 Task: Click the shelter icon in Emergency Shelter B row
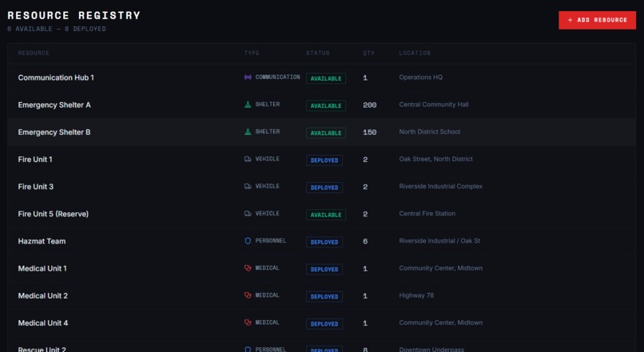248,132
